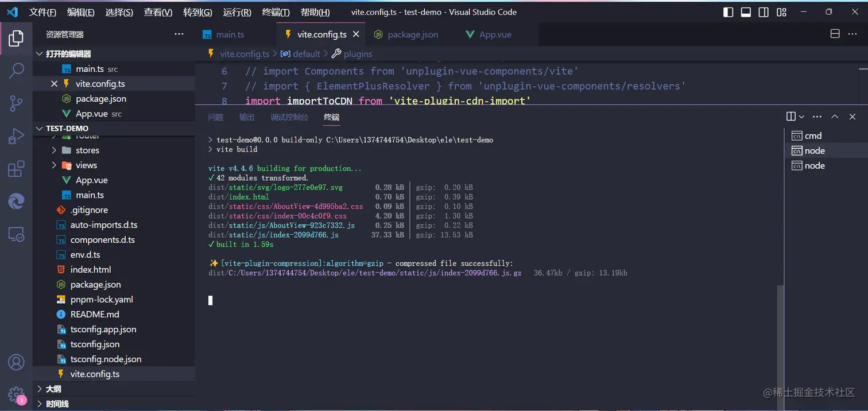Open the 查看(V) menu
Image resolution: width=868 pixels, height=411 pixels.
(x=158, y=12)
